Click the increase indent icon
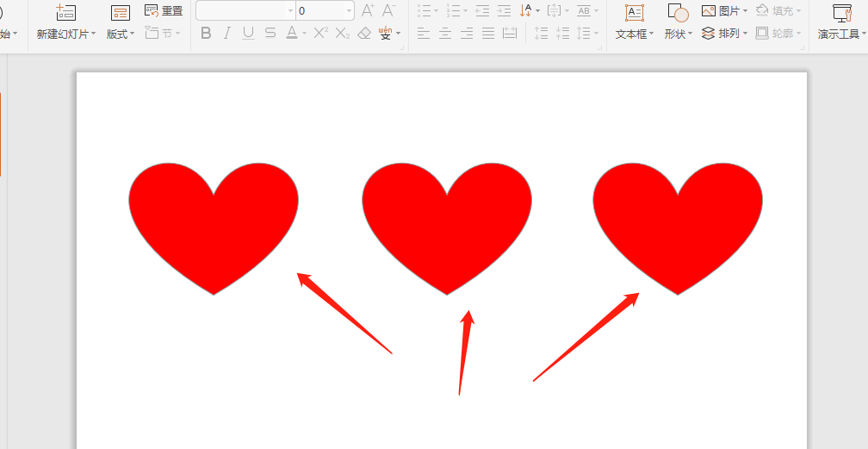This screenshot has height=449, width=868. 504,10
